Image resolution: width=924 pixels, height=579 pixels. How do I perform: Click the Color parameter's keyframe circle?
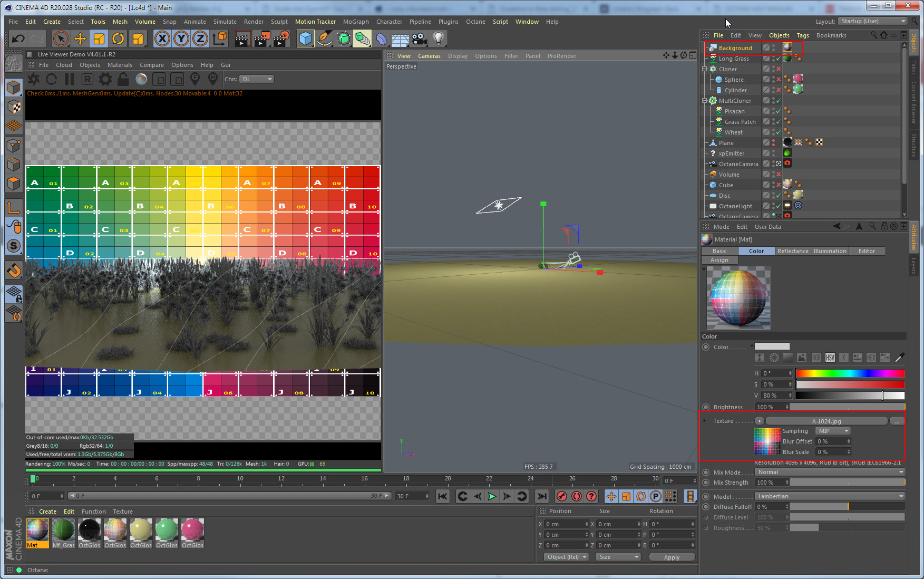pyautogui.click(x=706, y=347)
